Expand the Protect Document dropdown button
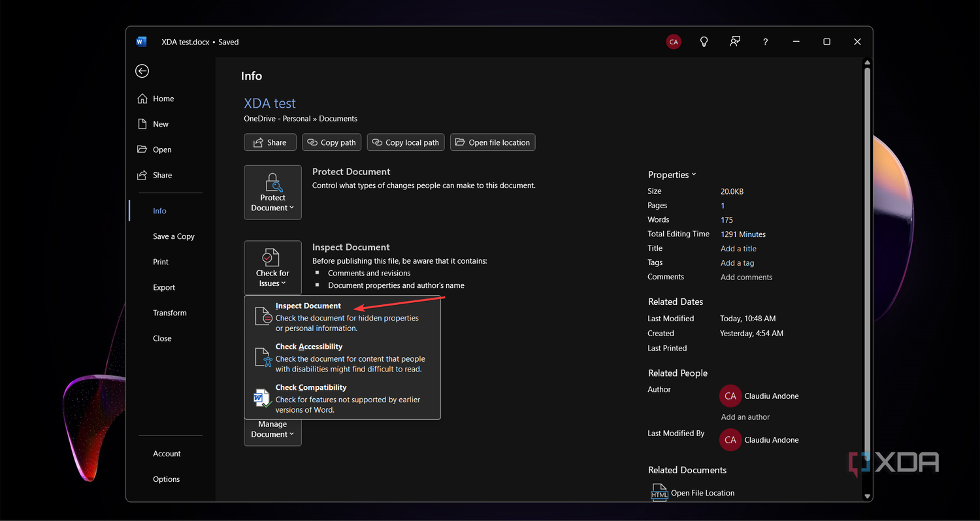 [x=272, y=193]
